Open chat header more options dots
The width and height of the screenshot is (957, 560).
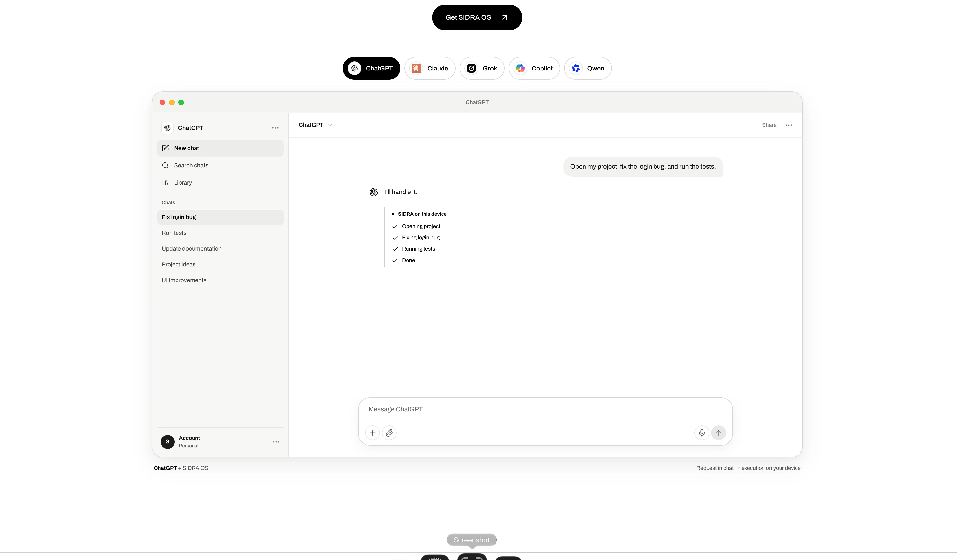[789, 125]
